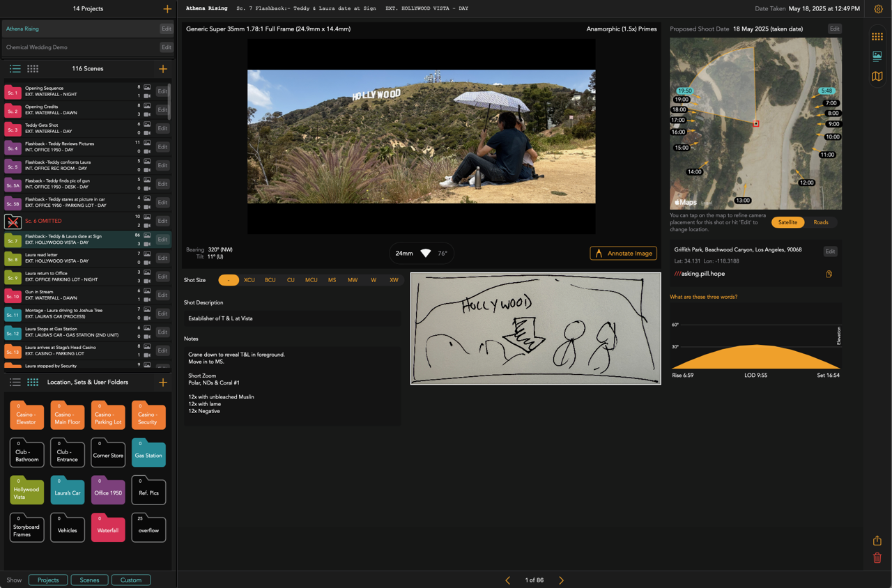The width and height of the screenshot is (892, 588).
Task: Go to next shot arrow
Action: click(x=561, y=580)
